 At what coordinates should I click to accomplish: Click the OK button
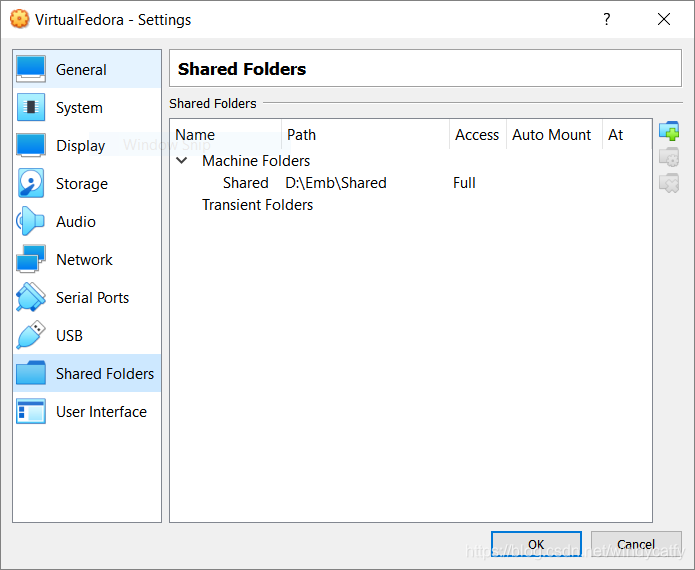(536, 544)
